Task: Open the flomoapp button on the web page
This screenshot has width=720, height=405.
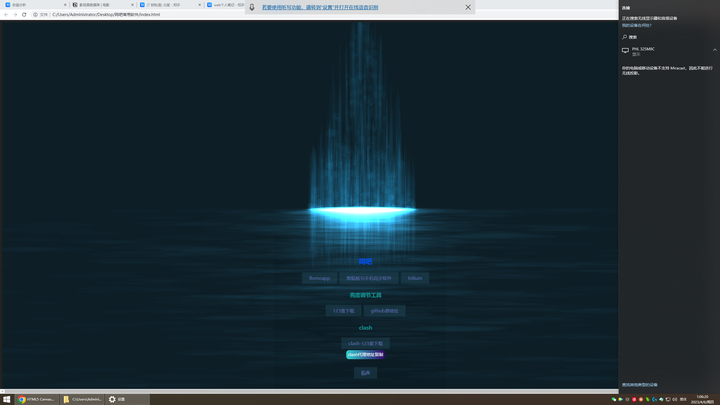Action: [x=319, y=278]
